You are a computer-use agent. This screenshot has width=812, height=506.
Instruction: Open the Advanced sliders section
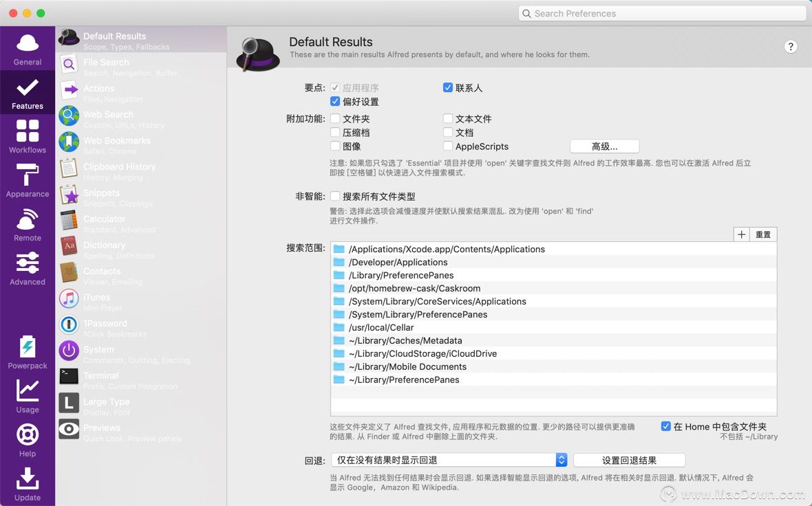(28, 269)
